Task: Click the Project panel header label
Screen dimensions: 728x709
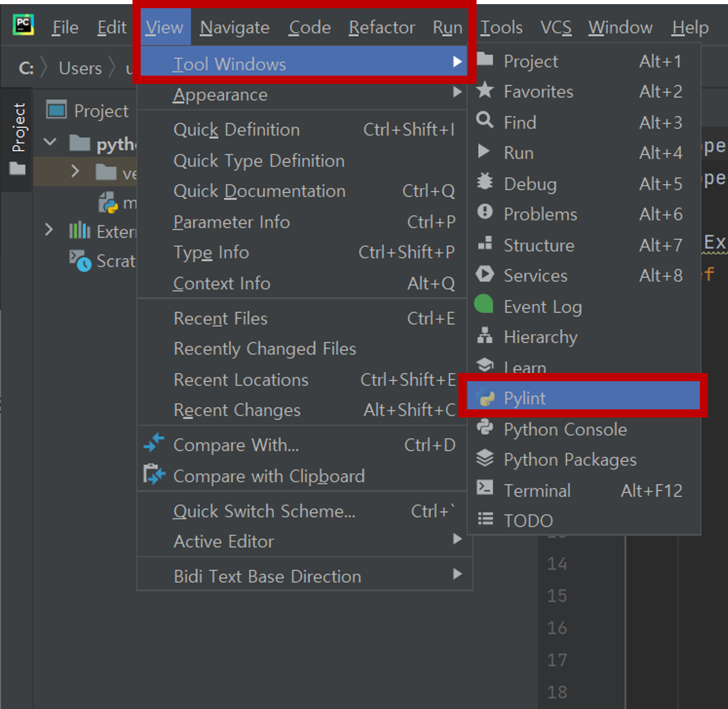Action: pyautogui.click(x=101, y=111)
